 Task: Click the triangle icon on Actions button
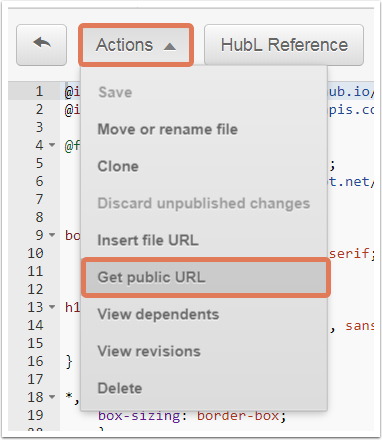click(170, 46)
